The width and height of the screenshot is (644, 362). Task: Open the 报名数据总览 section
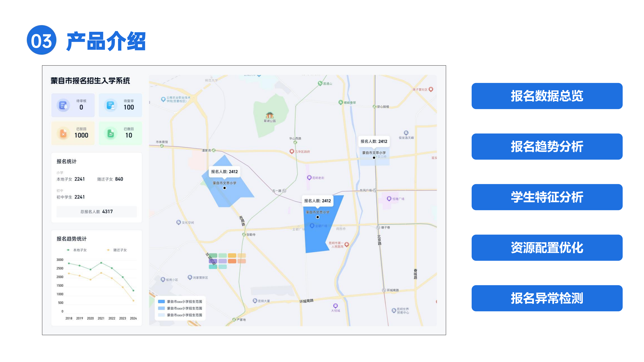tap(547, 96)
